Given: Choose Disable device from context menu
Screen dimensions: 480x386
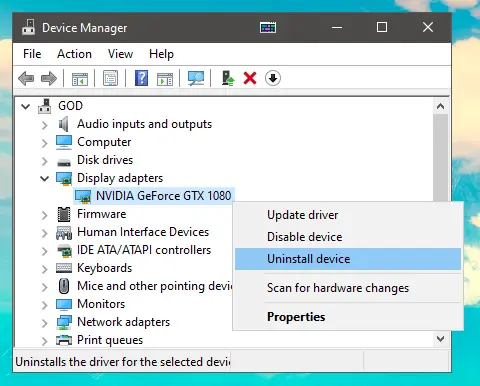Looking at the screenshot, I should coord(348,237).
